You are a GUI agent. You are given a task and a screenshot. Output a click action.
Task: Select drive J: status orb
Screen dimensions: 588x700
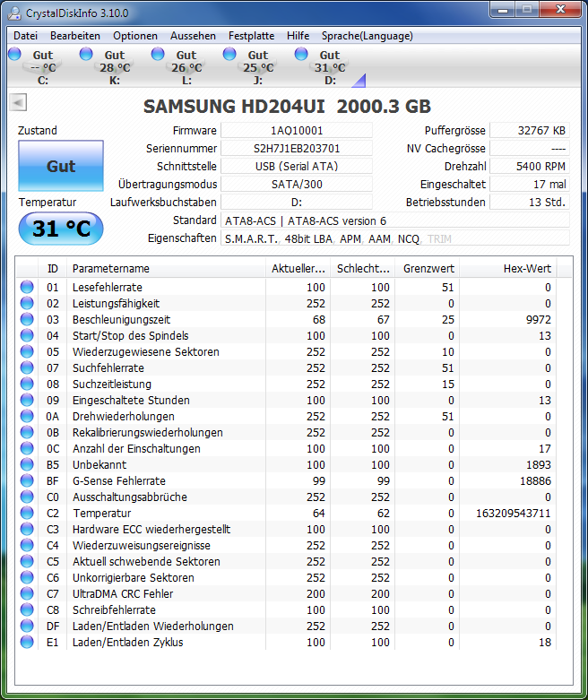[x=229, y=54]
